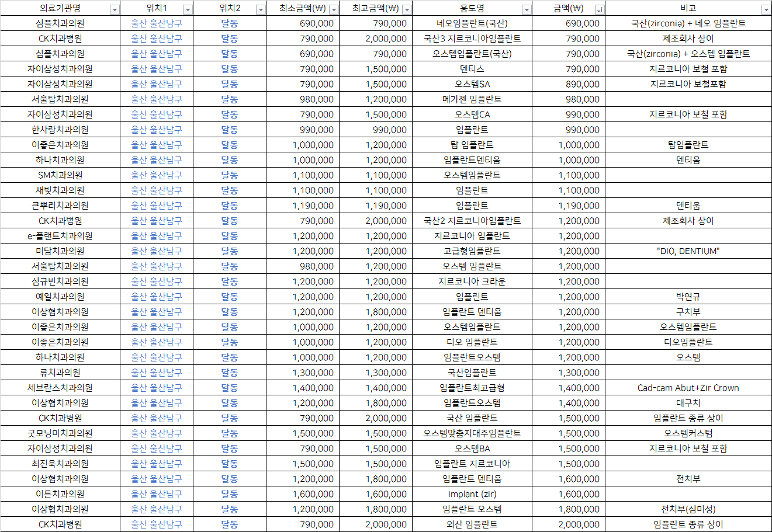772x532 pixels.
Task: Select the 심규빈치과의원 cell
Action: [60, 281]
